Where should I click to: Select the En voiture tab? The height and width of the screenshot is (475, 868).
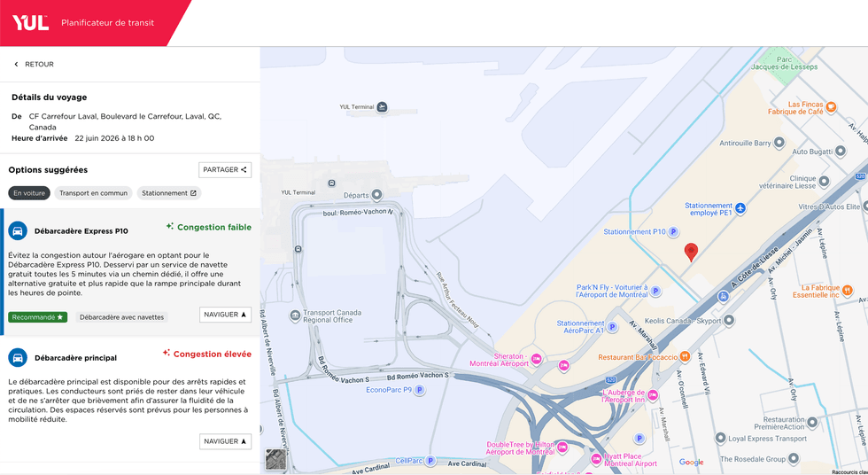(29, 193)
